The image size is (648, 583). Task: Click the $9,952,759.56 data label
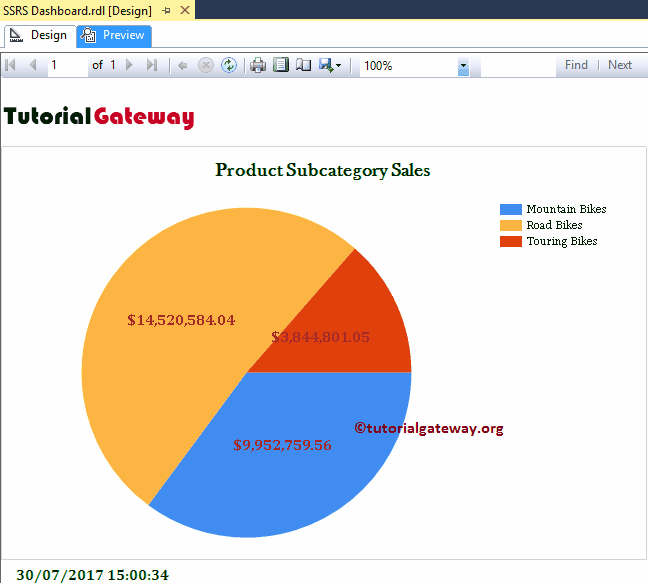coord(282,445)
